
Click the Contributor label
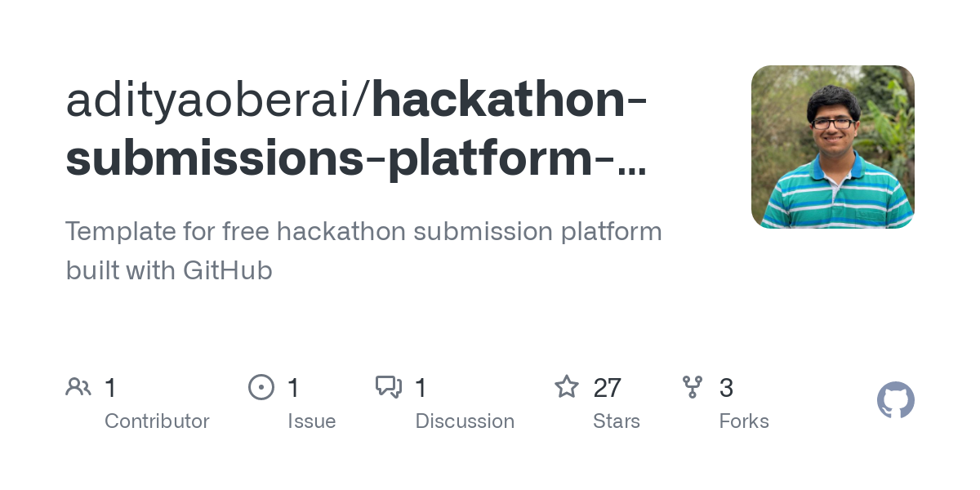point(157,421)
